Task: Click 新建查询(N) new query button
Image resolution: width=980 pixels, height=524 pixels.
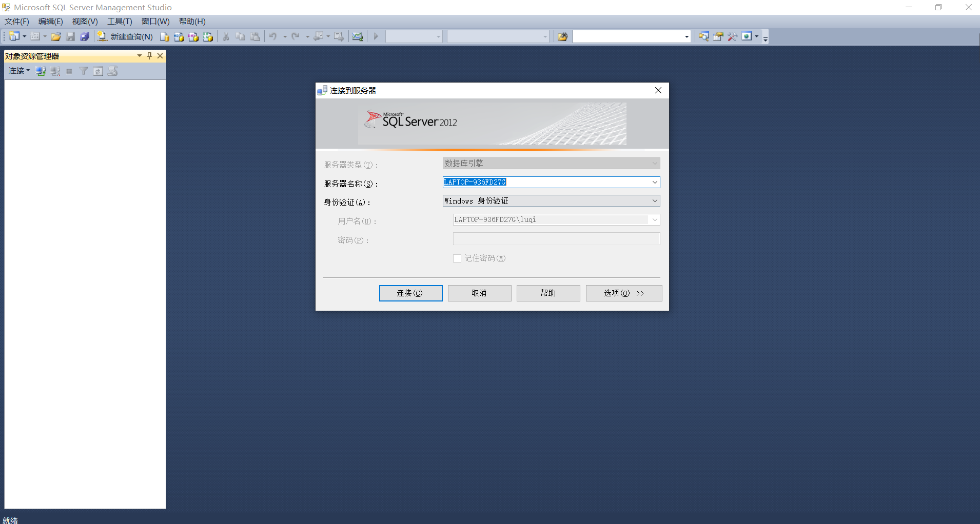Action: 125,36
